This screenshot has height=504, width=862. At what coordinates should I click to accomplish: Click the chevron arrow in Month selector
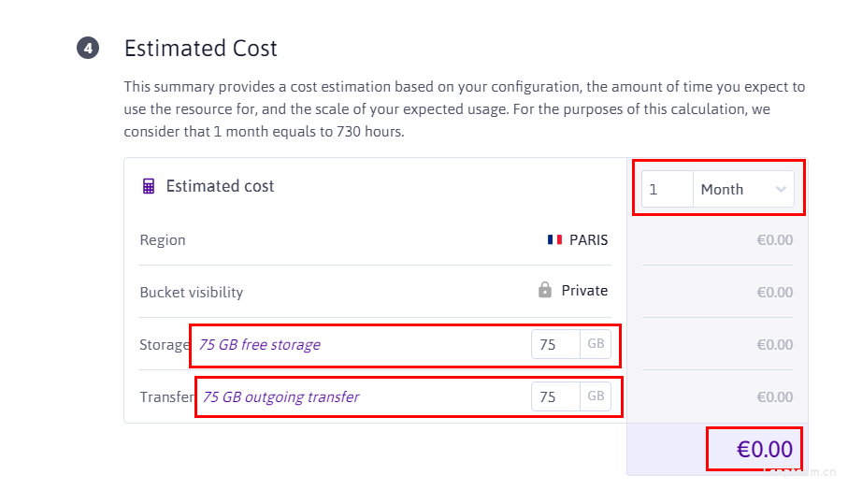coord(781,189)
